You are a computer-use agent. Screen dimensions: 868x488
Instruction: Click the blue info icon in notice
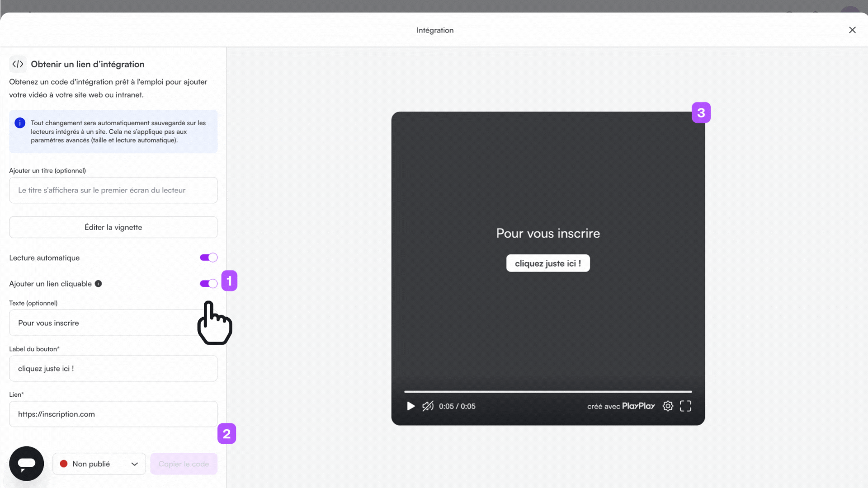(x=20, y=123)
